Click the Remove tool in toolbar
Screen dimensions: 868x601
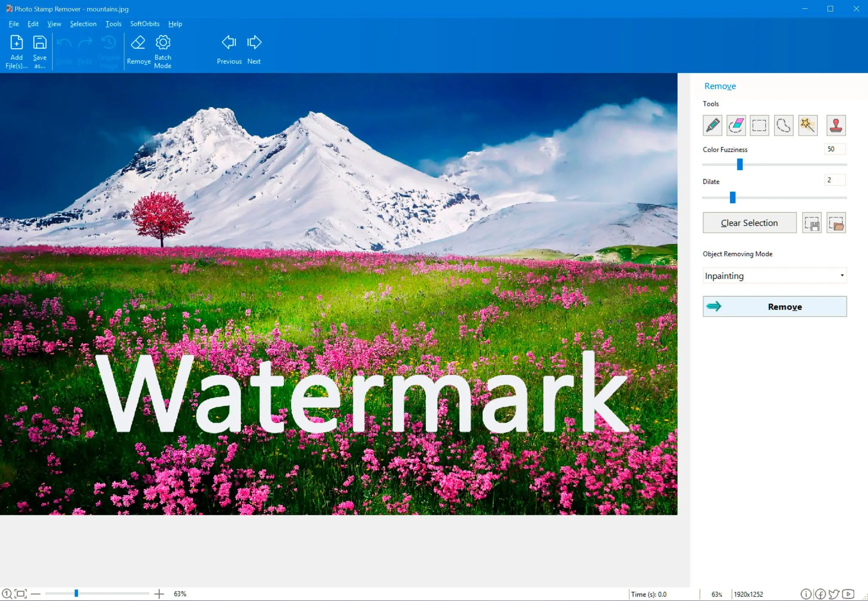click(137, 49)
